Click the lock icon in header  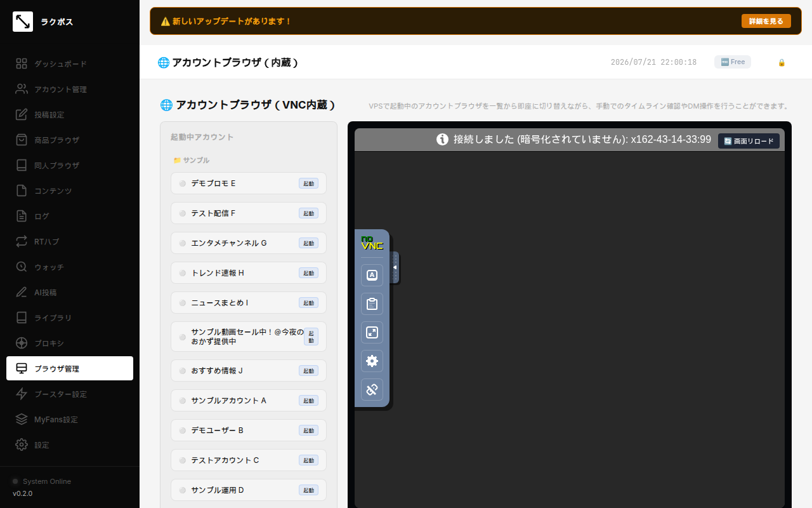[x=782, y=62]
